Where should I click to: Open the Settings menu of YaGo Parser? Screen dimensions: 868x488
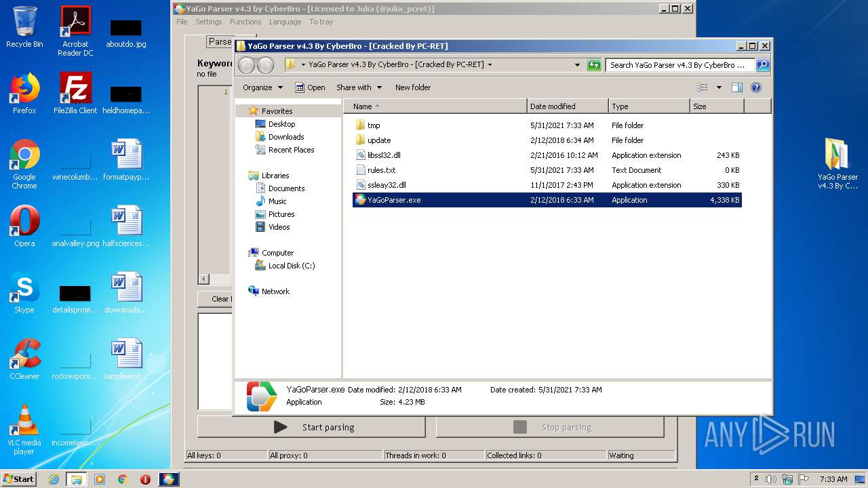click(209, 22)
